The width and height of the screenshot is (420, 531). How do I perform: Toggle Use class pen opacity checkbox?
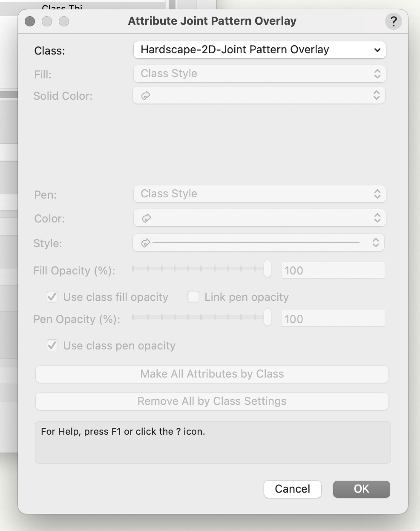click(x=52, y=345)
